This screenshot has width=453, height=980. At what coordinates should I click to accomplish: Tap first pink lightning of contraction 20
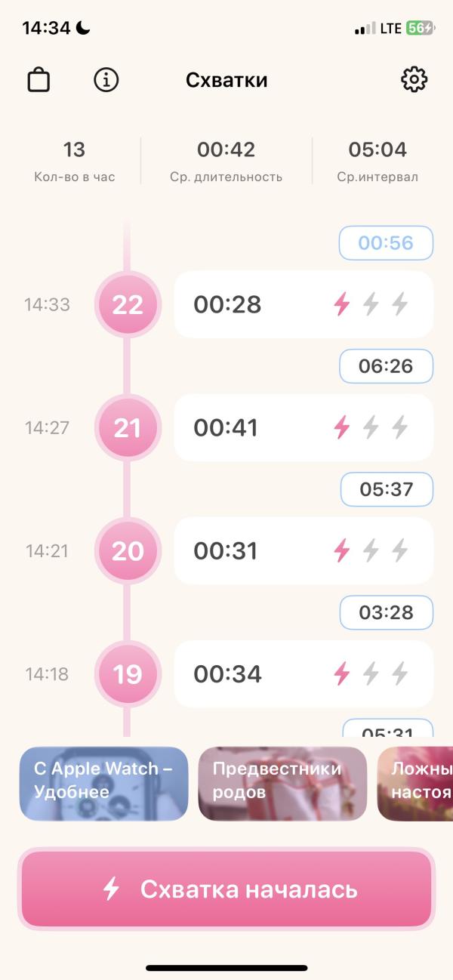click(x=342, y=550)
